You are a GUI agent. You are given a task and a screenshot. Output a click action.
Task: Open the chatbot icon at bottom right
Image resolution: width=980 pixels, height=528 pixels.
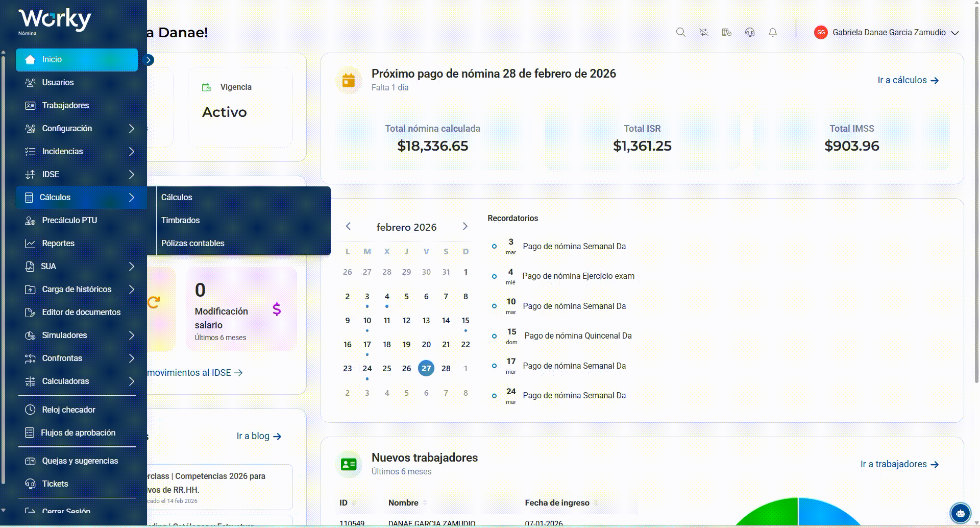click(960, 513)
